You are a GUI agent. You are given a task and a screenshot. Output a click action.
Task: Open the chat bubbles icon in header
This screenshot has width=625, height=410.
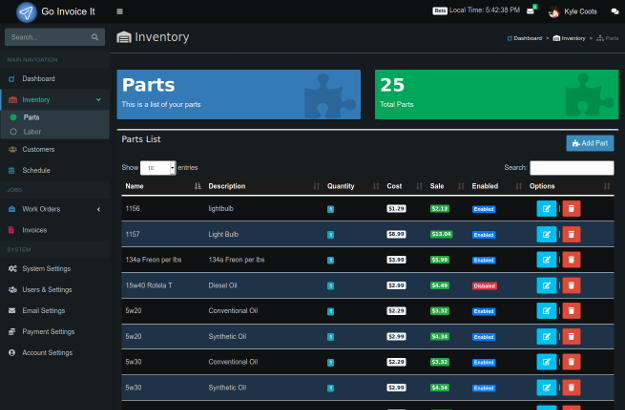tap(615, 11)
